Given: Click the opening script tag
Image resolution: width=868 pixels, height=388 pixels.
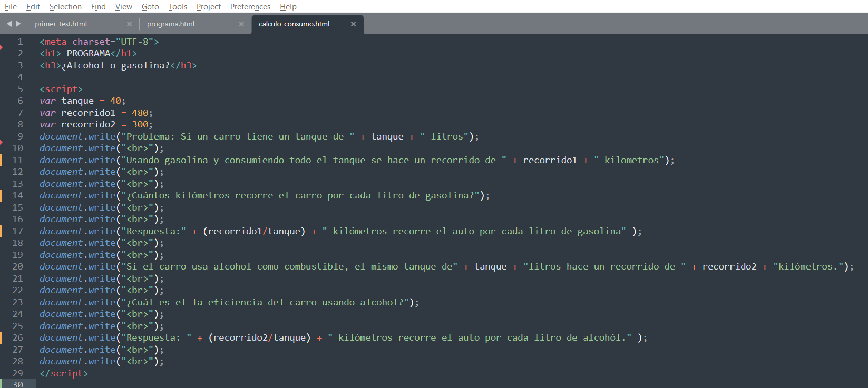Looking at the screenshot, I should 61,89.
